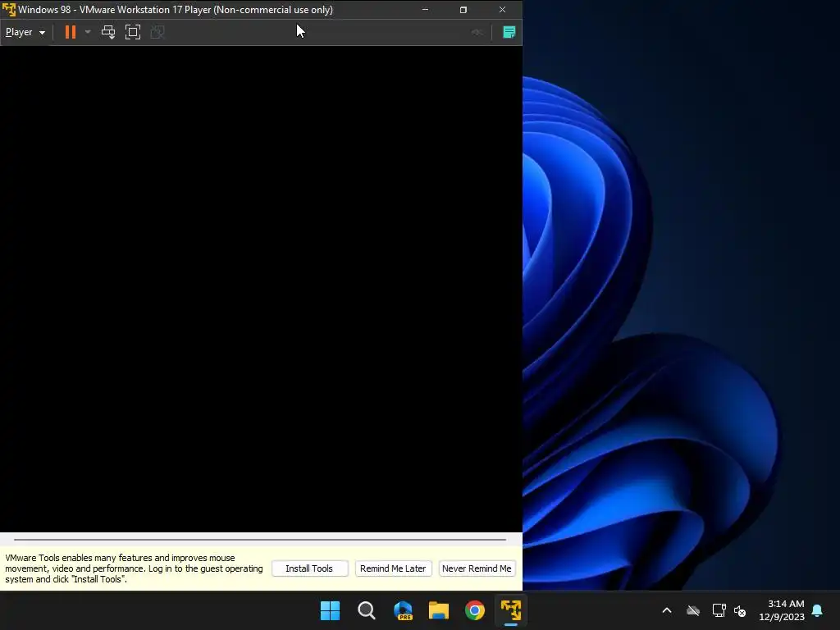Open the clock showing 3:14 AM
Viewport: 840px width, 630px height.
tap(782, 610)
